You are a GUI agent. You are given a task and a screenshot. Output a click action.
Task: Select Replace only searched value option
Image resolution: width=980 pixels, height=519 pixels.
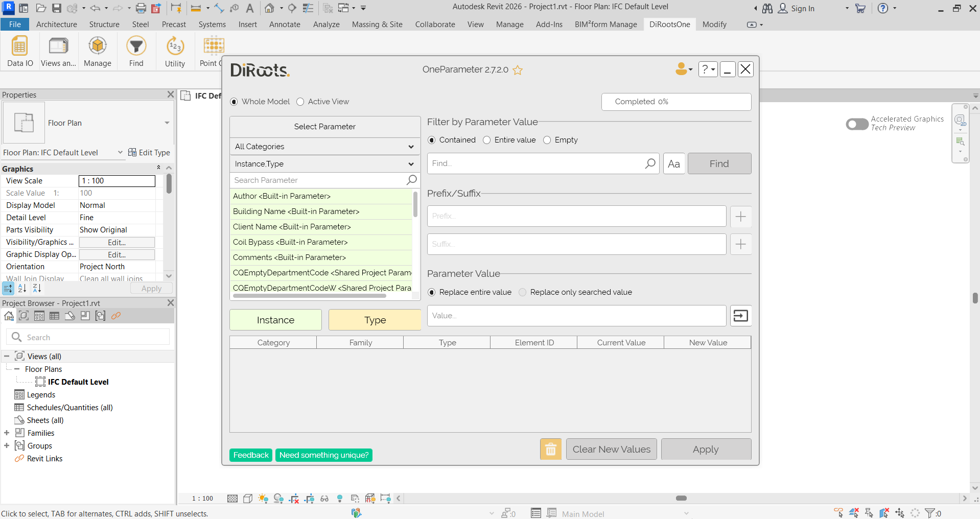523,292
